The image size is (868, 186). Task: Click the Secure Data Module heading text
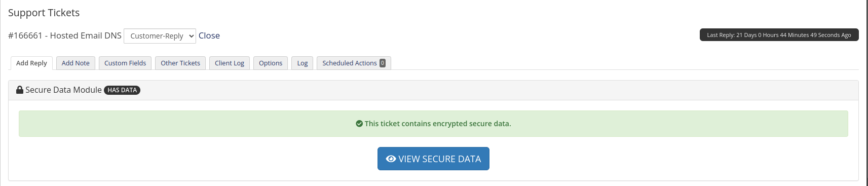63,90
